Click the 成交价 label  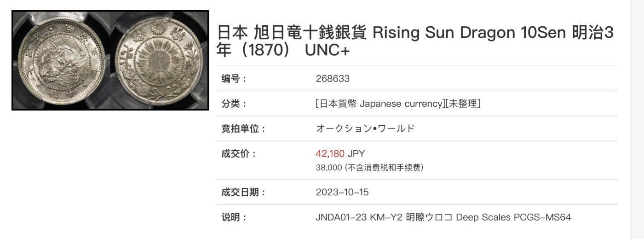[239, 154]
